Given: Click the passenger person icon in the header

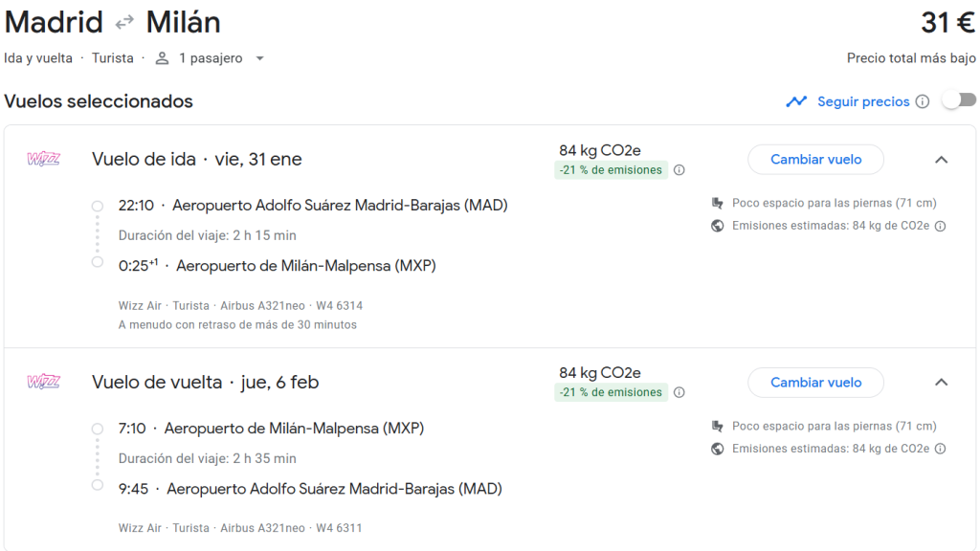Looking at the screenshot, I should tap(160, 57).
